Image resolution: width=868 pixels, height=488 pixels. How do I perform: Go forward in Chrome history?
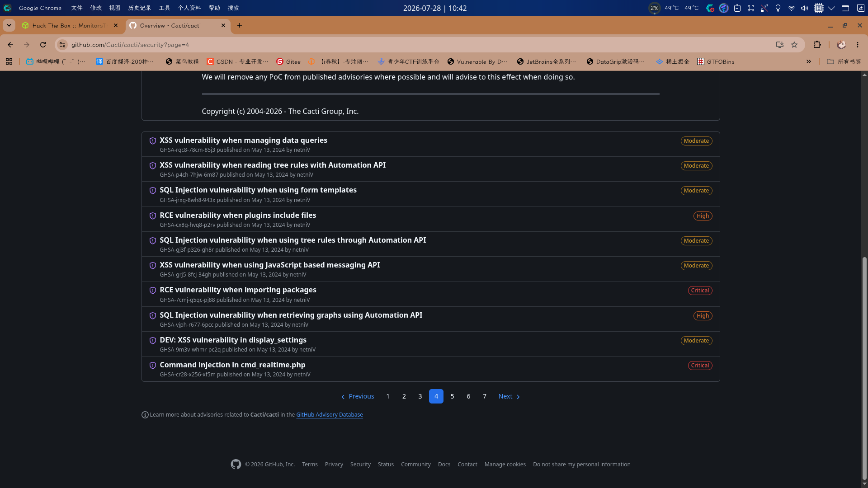point(27,45)
